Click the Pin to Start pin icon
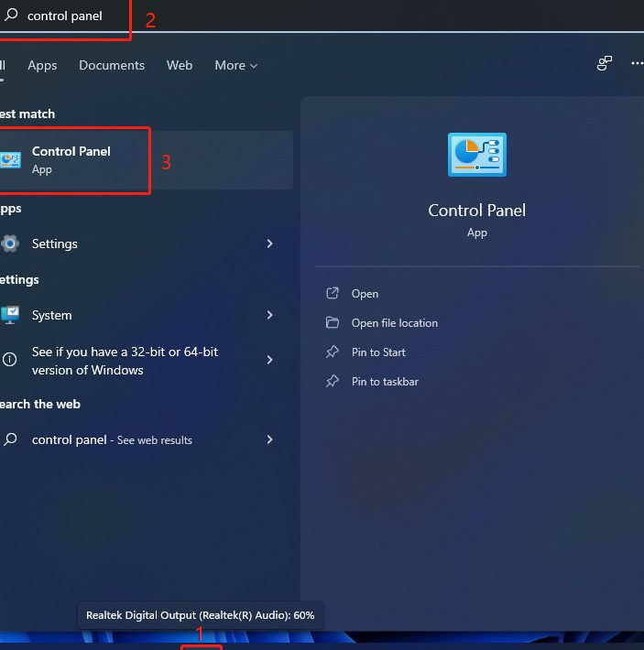Image resolution: width=644 pixels, height=650 pixels. (333, 352)
